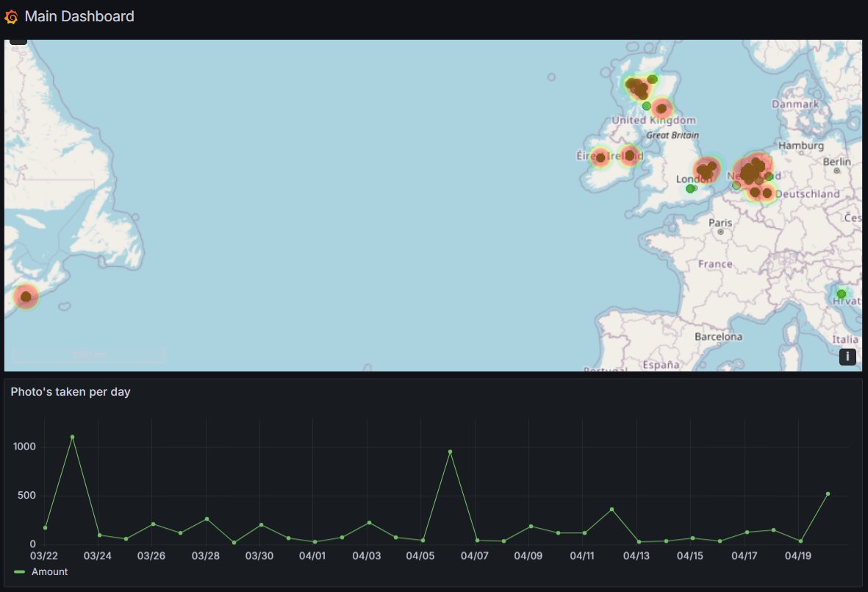Open the Photo's taken per day panel title

click(x=71, y=392)
